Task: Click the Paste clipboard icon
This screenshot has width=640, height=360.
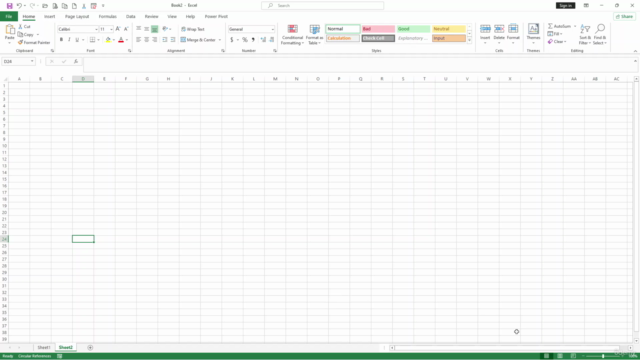Action: (x=10, y=30)
